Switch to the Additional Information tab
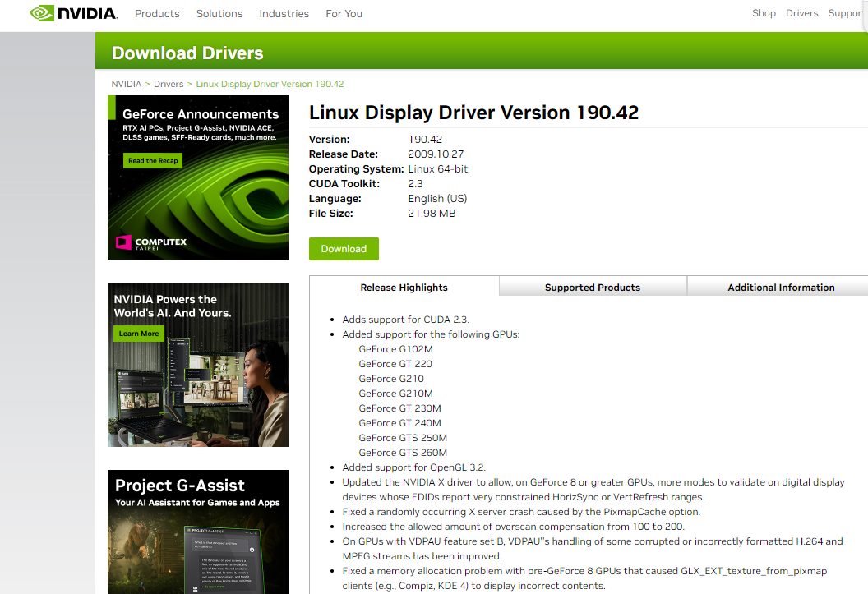868x594 pixels. point(781,288)
